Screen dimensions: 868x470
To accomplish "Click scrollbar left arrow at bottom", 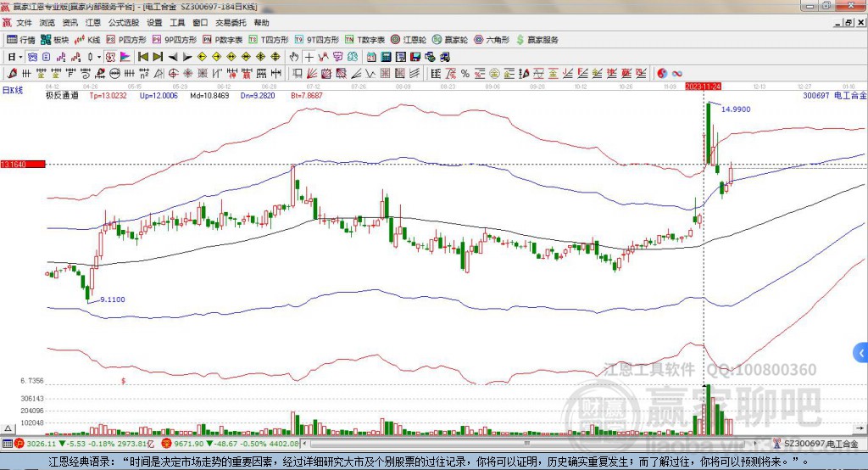I will coord(305,444).
